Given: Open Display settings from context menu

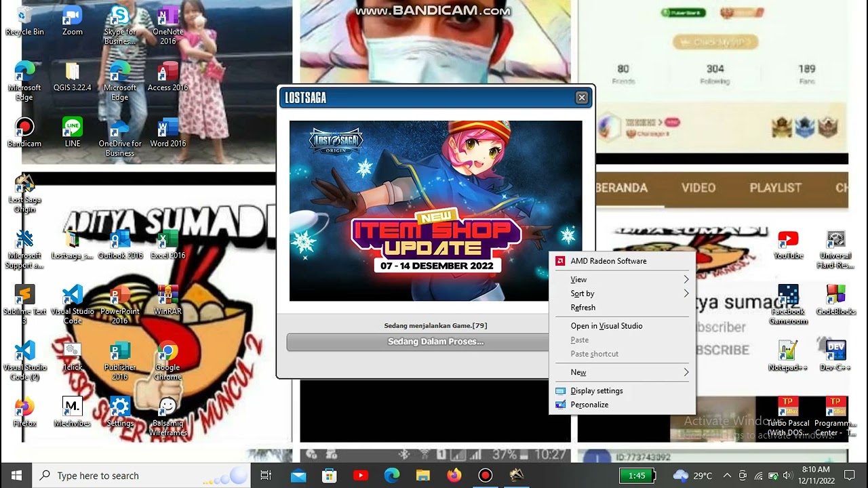Looking at the screenshot, I should pyautogui.click(x=622, y=390).
